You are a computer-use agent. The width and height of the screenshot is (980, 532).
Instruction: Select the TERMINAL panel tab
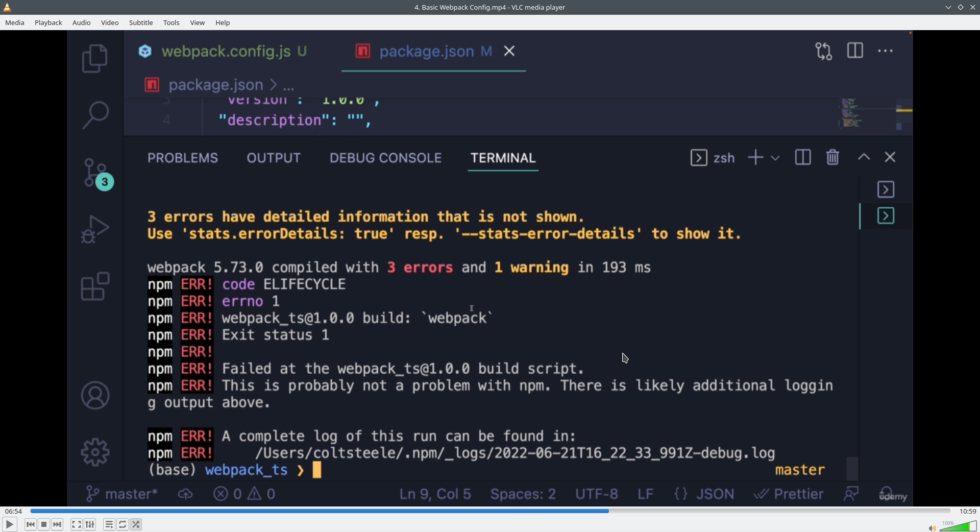coord(503,158)
